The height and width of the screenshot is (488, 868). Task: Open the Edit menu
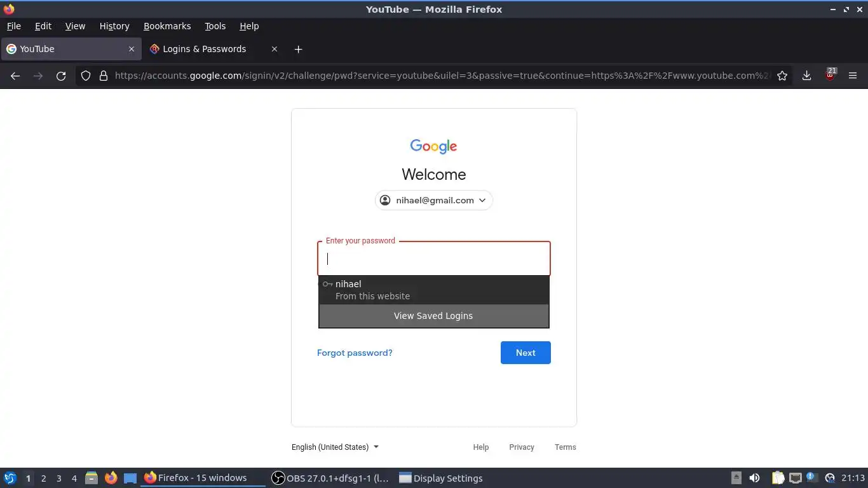pos(43,26)
